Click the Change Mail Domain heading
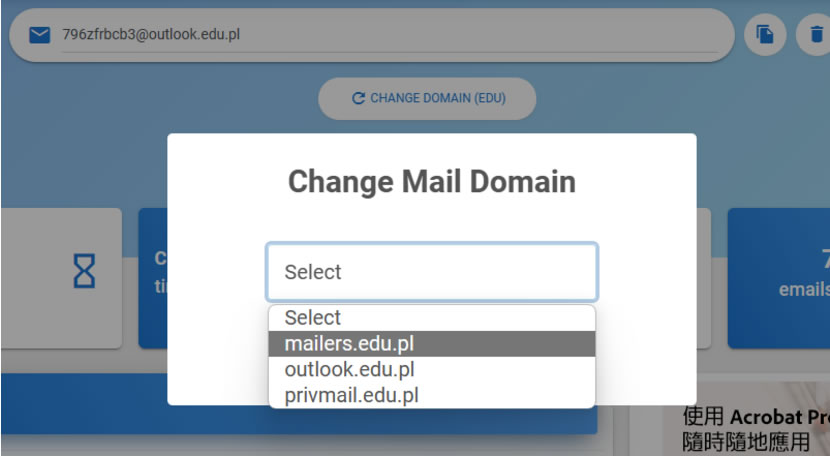The height and width of the screenshot is (456, 830). click(x=431, y=182)
